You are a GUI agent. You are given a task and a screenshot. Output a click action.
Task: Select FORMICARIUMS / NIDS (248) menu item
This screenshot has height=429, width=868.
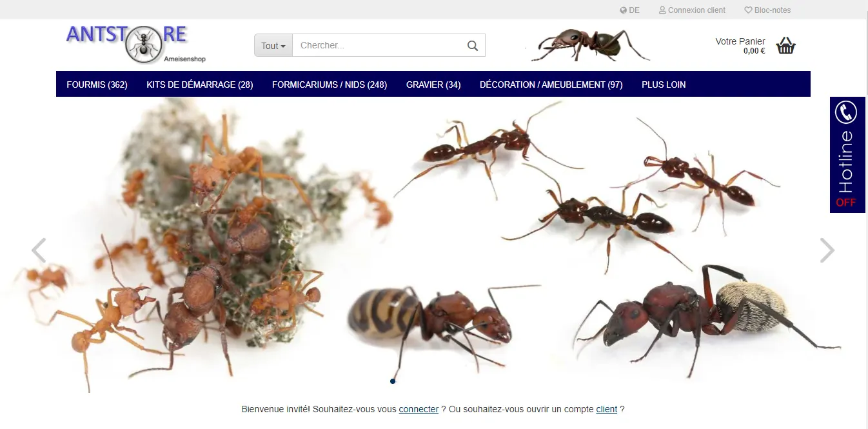[x=330, y=85]
